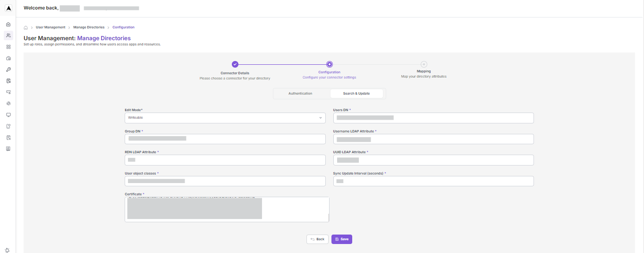The height and width of the screenshot is (253, 644).
Task: Click the 'Manage Directories' page heading
Action: [x=104, y=38]
